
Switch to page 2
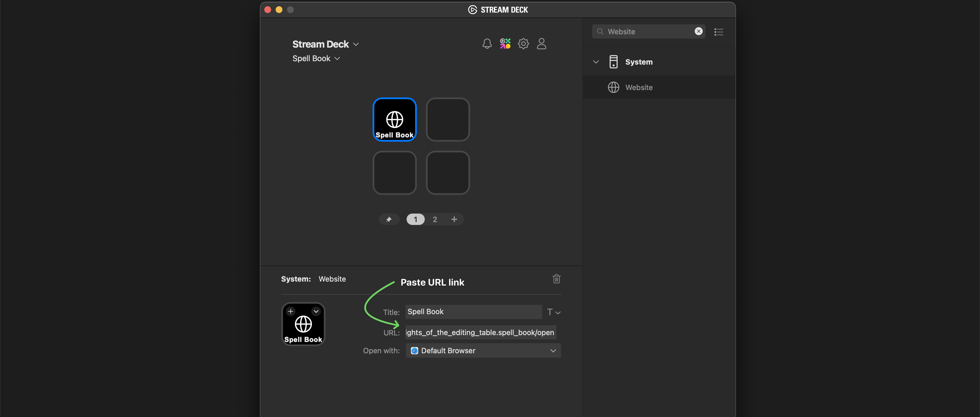(x=435, y=219)
